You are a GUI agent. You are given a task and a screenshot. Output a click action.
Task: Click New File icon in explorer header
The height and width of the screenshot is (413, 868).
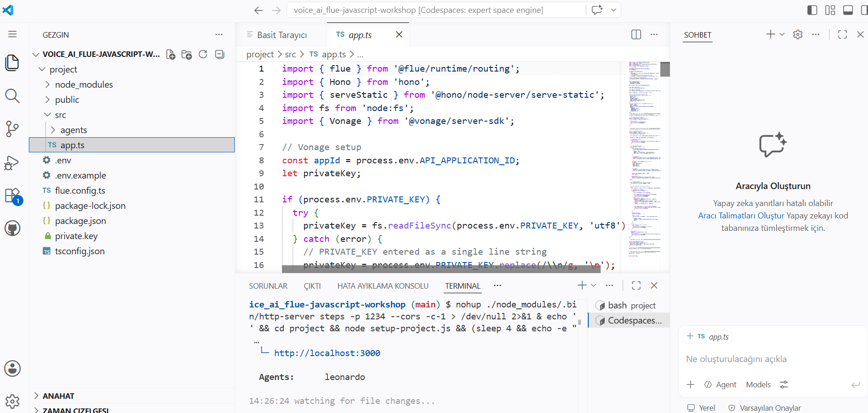[x=171, y=55]
